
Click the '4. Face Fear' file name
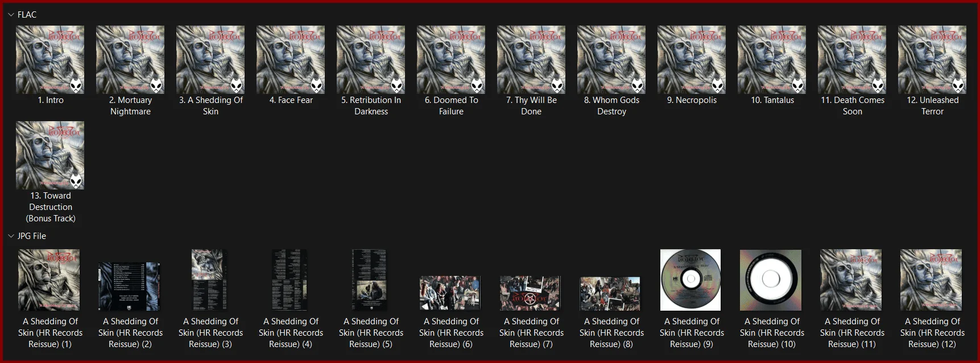[x=291, y=100]
